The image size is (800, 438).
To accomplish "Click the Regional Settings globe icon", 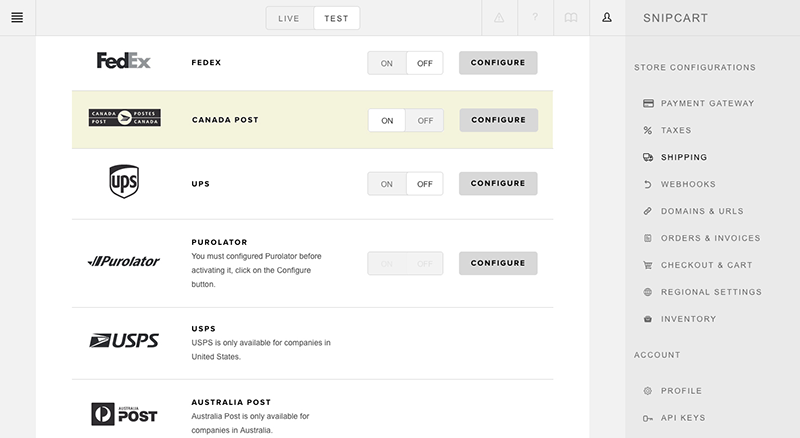I will click(647, 292).
